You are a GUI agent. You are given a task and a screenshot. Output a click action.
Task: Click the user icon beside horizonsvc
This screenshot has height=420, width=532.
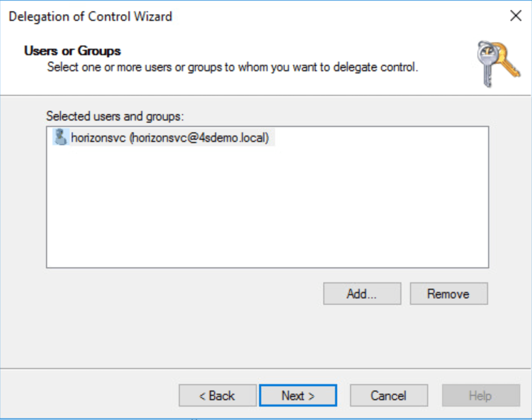pos(59,138)
